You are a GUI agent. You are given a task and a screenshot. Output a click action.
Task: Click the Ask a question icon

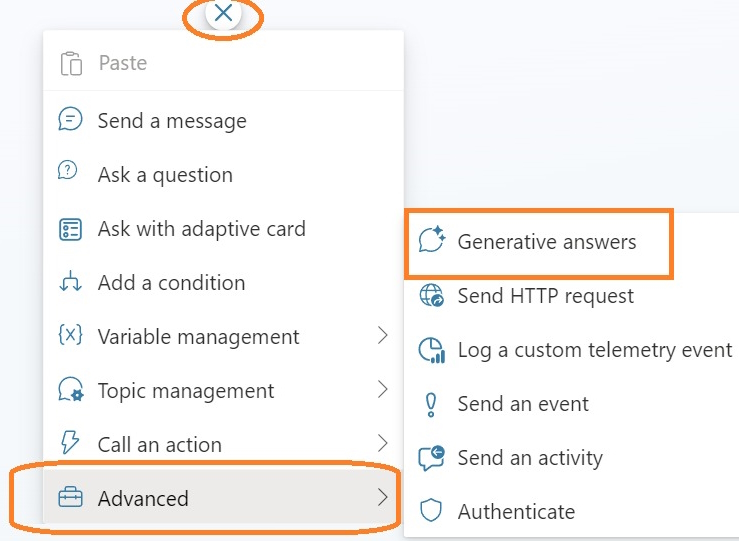68,172
